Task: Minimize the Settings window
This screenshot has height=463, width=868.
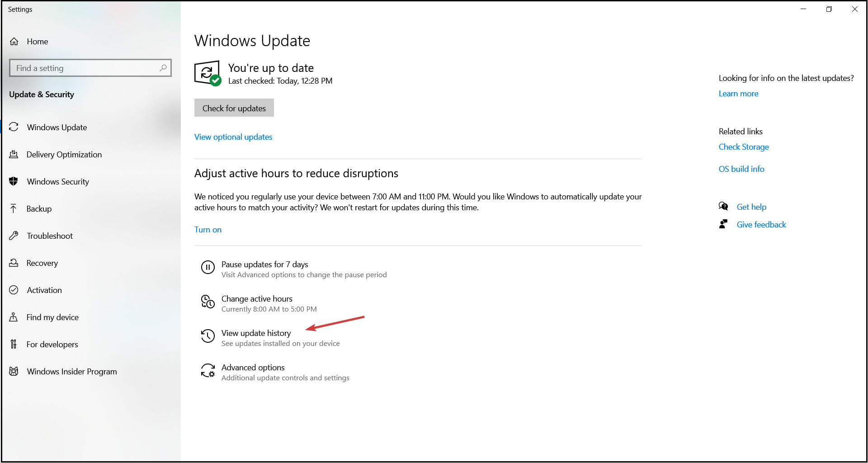Action: [x=803, y=9]
